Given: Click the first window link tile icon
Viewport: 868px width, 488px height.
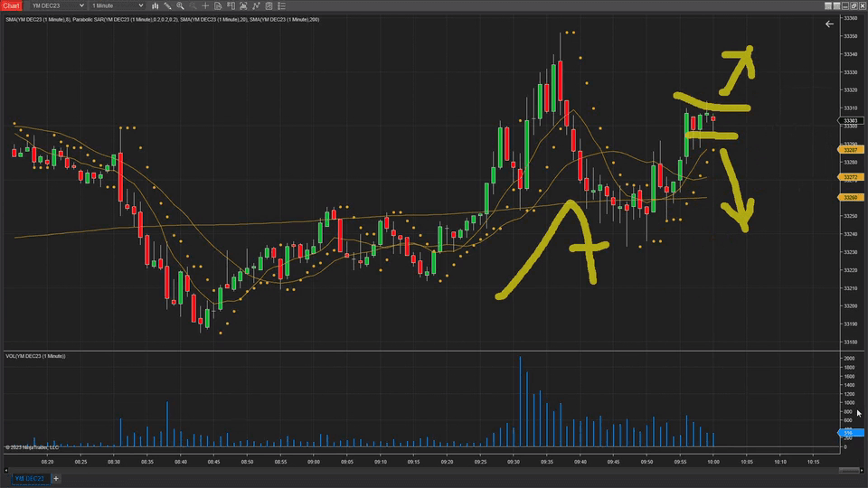Looking at the screenshot, I should tap(828, 5).
